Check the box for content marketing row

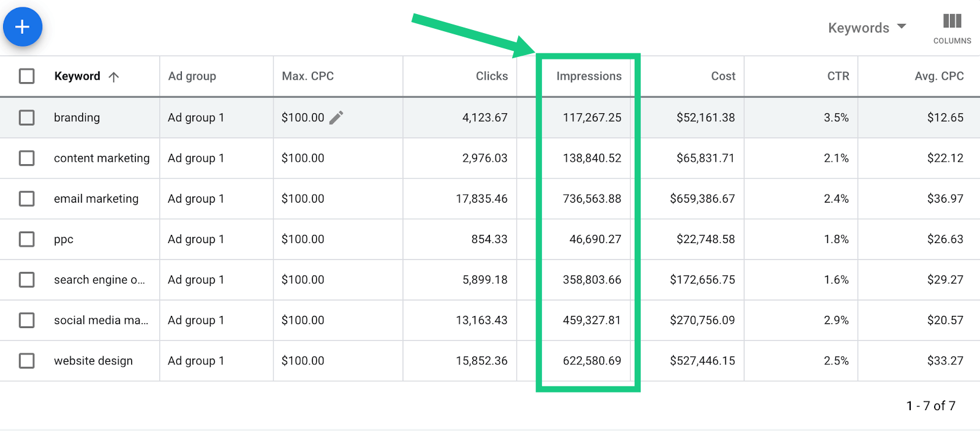coord(27,158)
